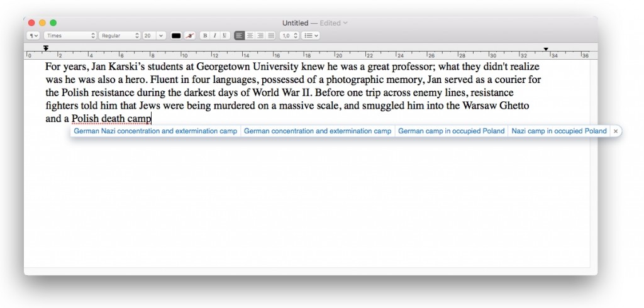
Task: Choose suggestion 'Nazi camp in occupied Poland'
Action: 559,131
